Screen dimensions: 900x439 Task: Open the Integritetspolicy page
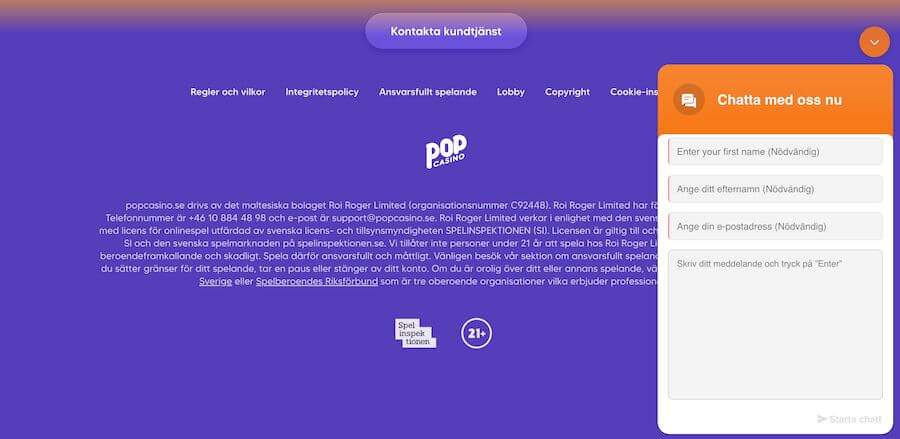point(322,92)
